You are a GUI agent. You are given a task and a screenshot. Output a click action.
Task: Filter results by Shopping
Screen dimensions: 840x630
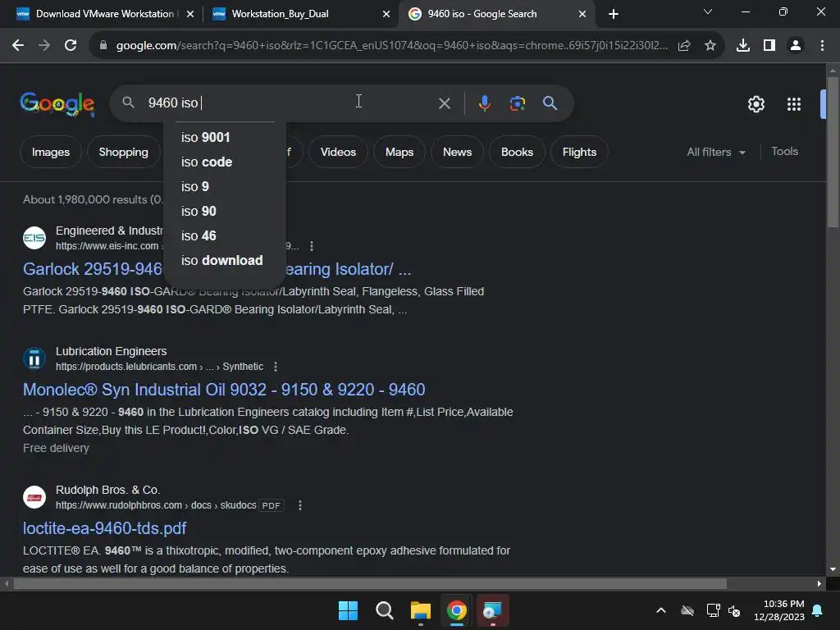[123, 152]
